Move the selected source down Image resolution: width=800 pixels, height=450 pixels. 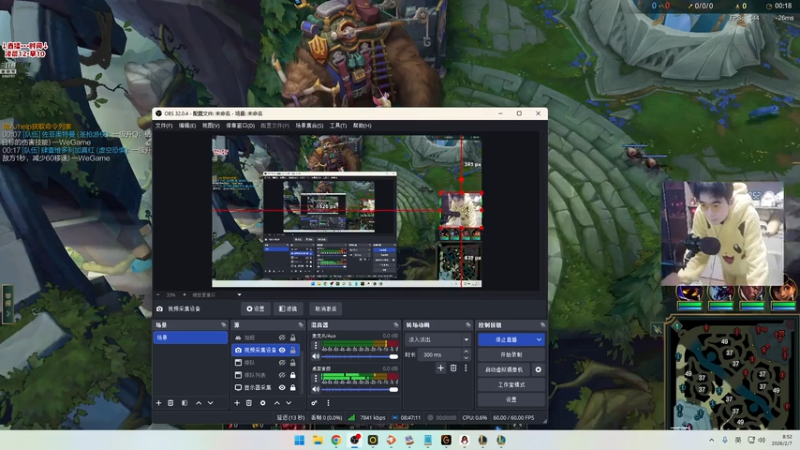pyautogui.click(x=289, y=403)
